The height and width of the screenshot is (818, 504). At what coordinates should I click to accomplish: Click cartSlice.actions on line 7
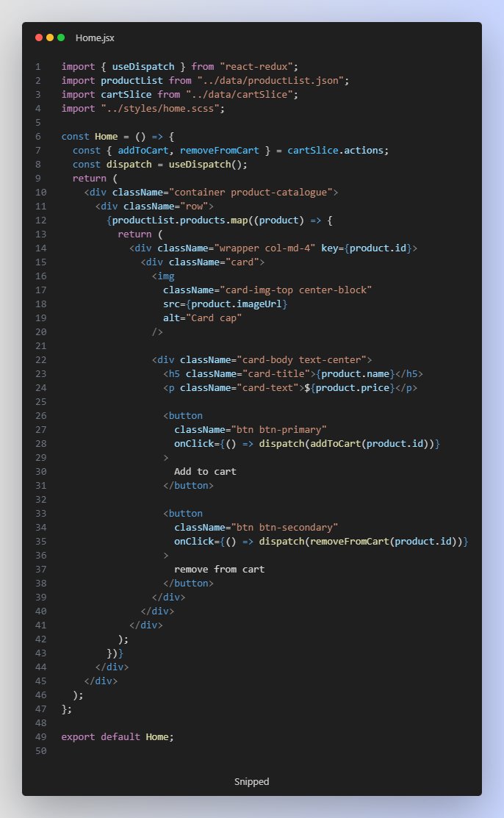(x=336, y=150)
